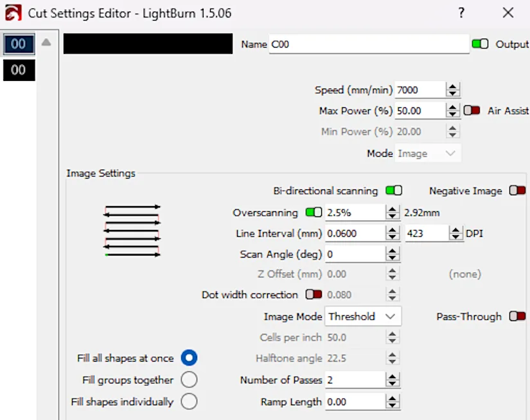Click the 2.92mm overscan distance text

click(x=422, y=213)
